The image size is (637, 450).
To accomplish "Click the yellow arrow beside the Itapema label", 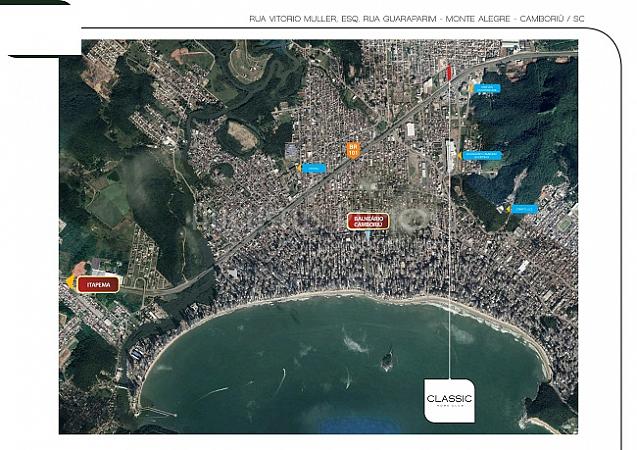I will coord(70,283).
